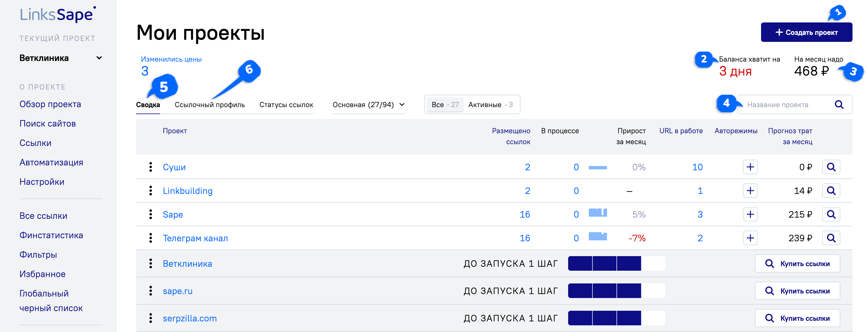The height and width of the screenshot is (332, 868).
Task: Open the three-dot menu for Телеграм канал
Action: pyautogui.click(x=151, y=238)
